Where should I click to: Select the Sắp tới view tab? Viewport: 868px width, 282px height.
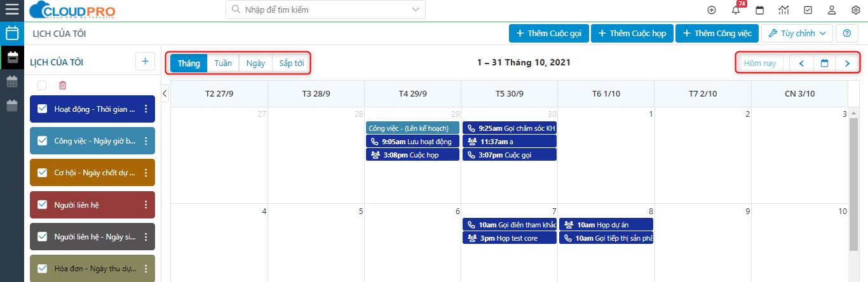tap(291, 63)
